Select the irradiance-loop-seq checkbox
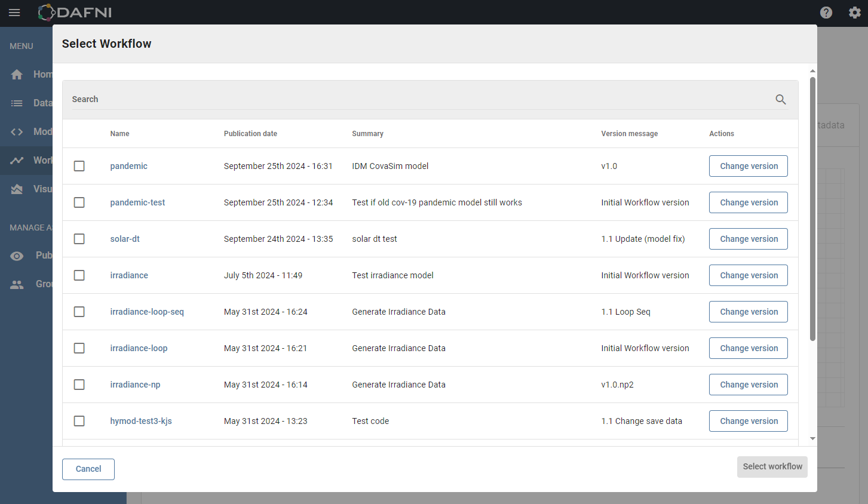Image resolution: width=868 pixels, height=504 pixels. click(79, 312)
